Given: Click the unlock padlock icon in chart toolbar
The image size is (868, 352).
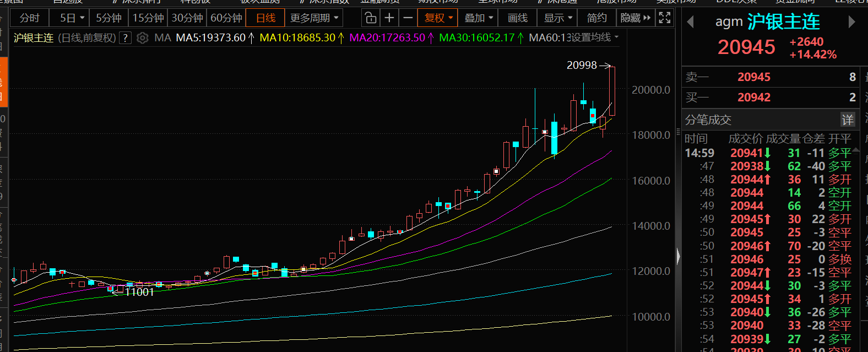Looking at the screenshot, I should point(371,18).
